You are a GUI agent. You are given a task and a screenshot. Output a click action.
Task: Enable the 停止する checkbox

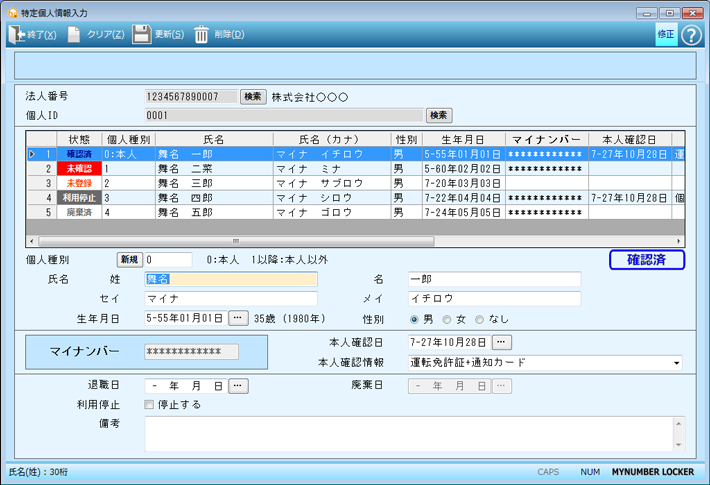coord(150,405)
